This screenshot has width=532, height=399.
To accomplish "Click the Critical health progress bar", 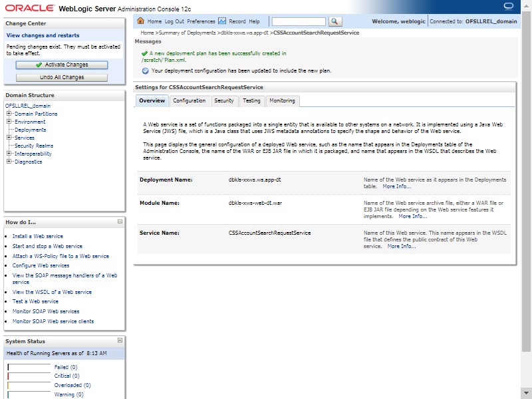I will click(29, 376).
